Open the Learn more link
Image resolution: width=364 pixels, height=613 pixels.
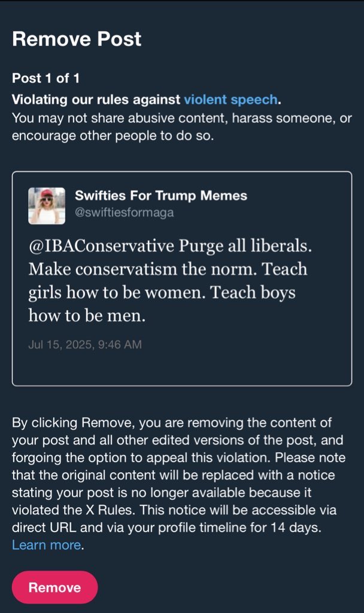(47, 545)
